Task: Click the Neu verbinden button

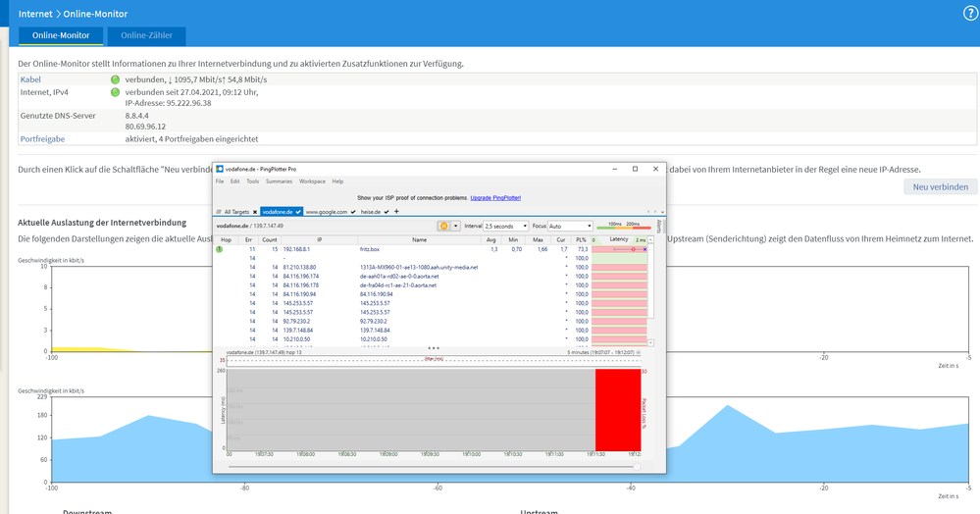Action: [x=940, y=186]
